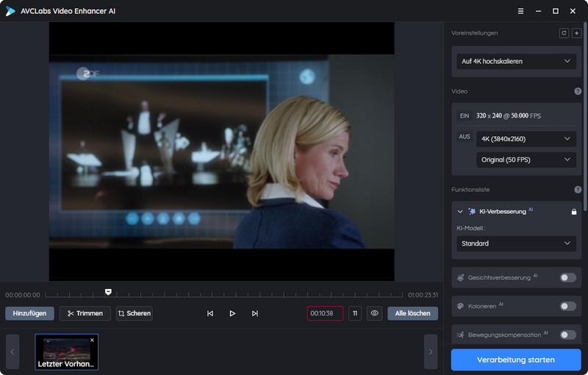Toggle preview with the eye icon

(374, 313)
